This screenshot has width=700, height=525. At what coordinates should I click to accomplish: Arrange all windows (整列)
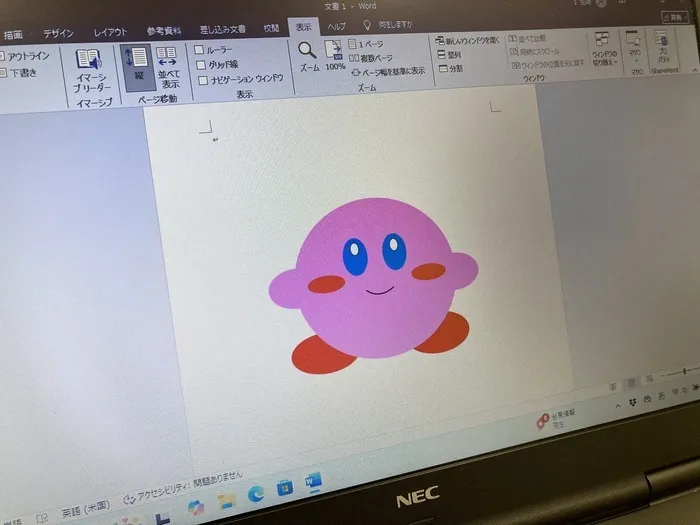pyautogui.click(x=449, y=55)
